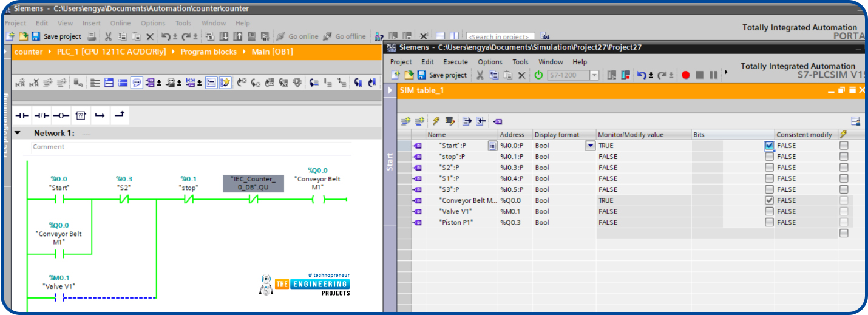This screenshot has height=315, width=868.
Task: Open Online menu in TIA Portal
Action: pyautogui.click(x=120, y=23)
